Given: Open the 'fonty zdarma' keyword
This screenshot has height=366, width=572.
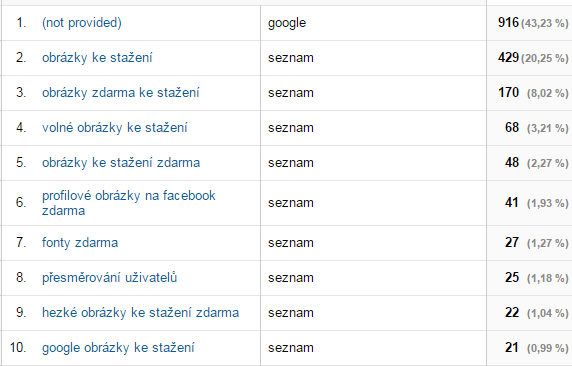Looking at the screenshot, I should point(80,243).
